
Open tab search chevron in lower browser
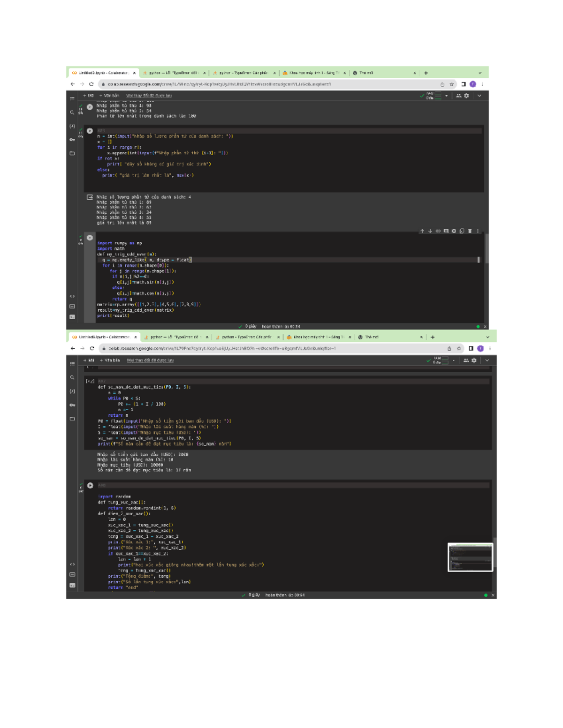pyautogui.click(x=487, y=337)
